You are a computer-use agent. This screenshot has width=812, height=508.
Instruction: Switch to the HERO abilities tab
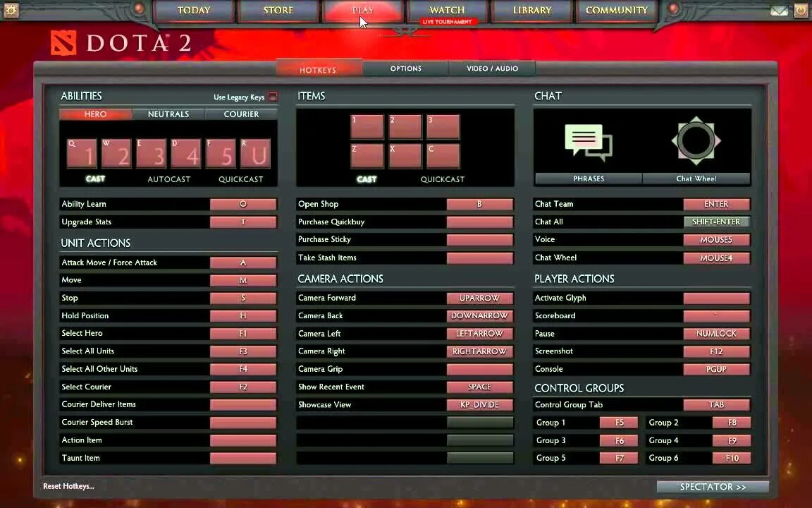point(95,114)
